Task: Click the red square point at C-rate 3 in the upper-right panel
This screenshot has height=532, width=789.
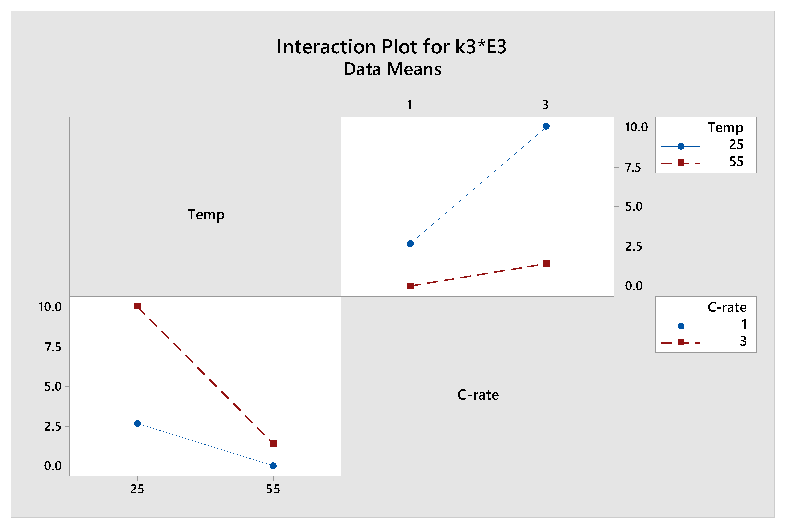Action: pyautogui.click(x=546, y=264)
